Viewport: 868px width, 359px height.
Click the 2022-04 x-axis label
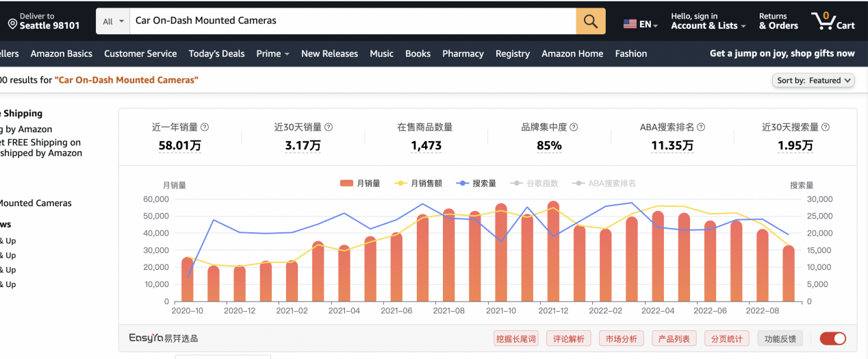[658, 310]
